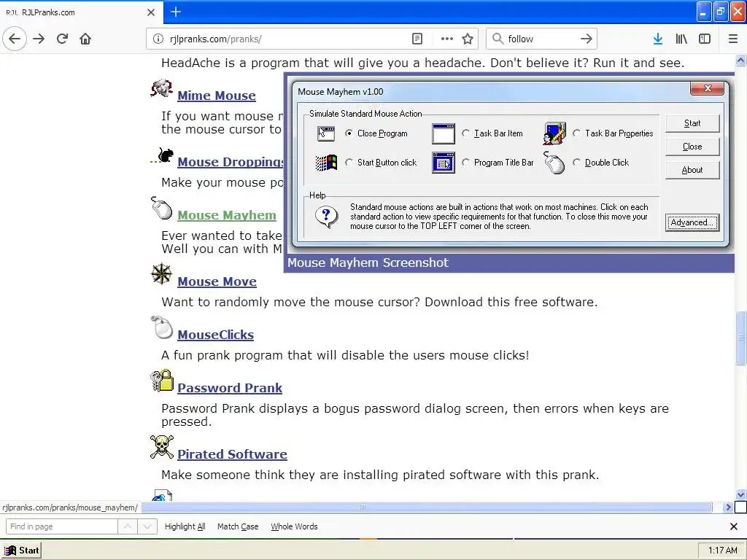Screen dimensions: 747x560
Task: Open page actions three-dot menu
Action: pos(447,39)
